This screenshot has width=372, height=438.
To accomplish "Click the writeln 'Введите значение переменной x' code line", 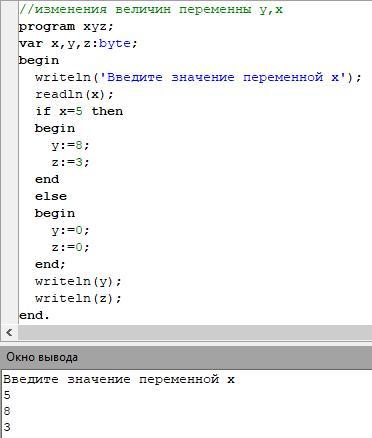I will coord(198,77).
